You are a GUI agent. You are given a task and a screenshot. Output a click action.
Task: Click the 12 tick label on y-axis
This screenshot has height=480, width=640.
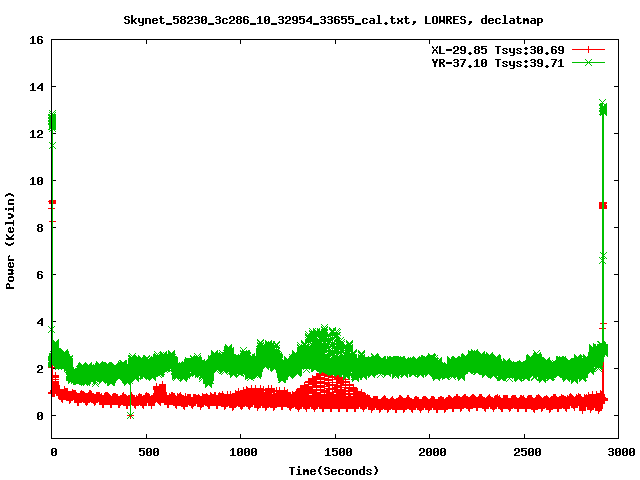(x=35, y=134)
